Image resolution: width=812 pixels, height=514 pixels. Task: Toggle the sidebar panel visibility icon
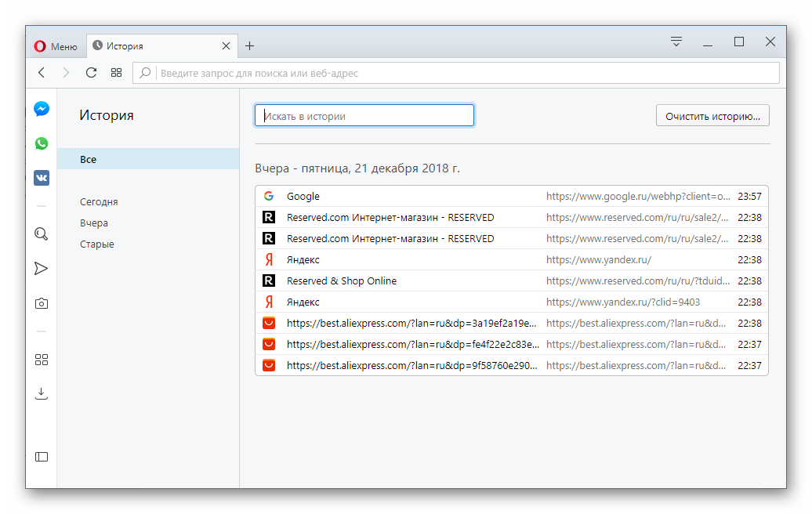(42, 457)
